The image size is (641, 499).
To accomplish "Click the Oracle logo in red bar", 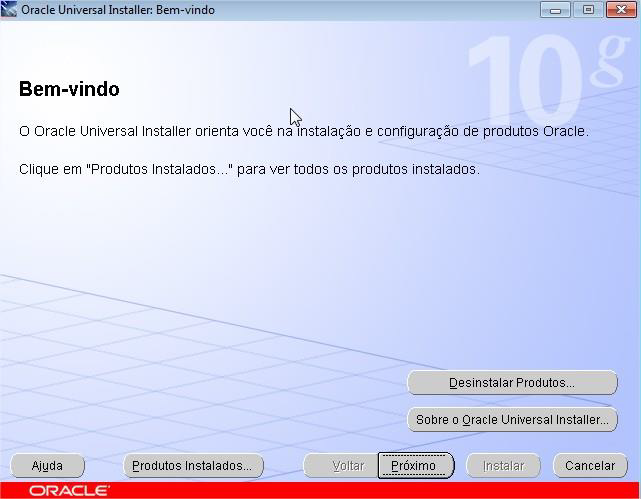I will coord(69,490).
